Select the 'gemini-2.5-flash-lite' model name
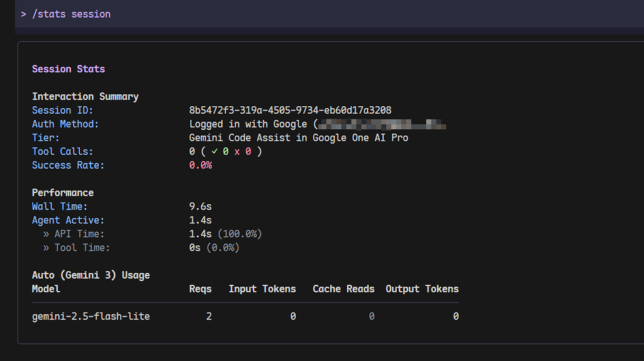Screen dimensions: 644x361 [x=91, y=316]
